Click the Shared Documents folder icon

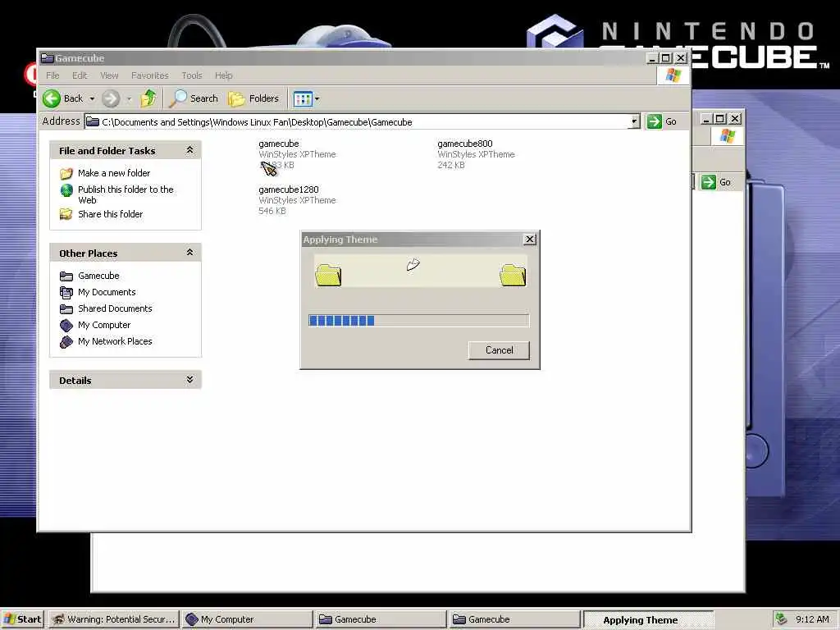tap(66, 309)
